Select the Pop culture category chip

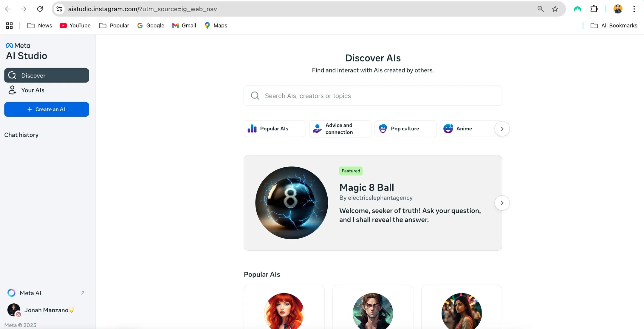(405, 129)
